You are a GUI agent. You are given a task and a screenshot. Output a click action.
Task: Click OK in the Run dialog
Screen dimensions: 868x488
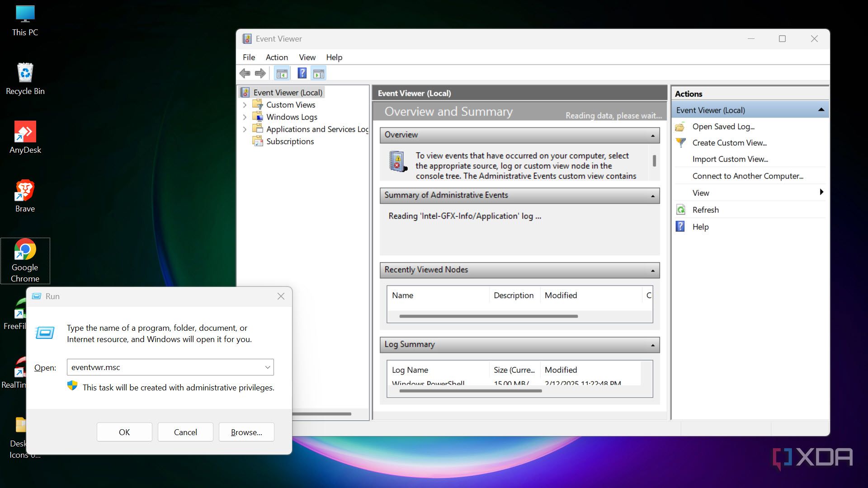(124, 432)
